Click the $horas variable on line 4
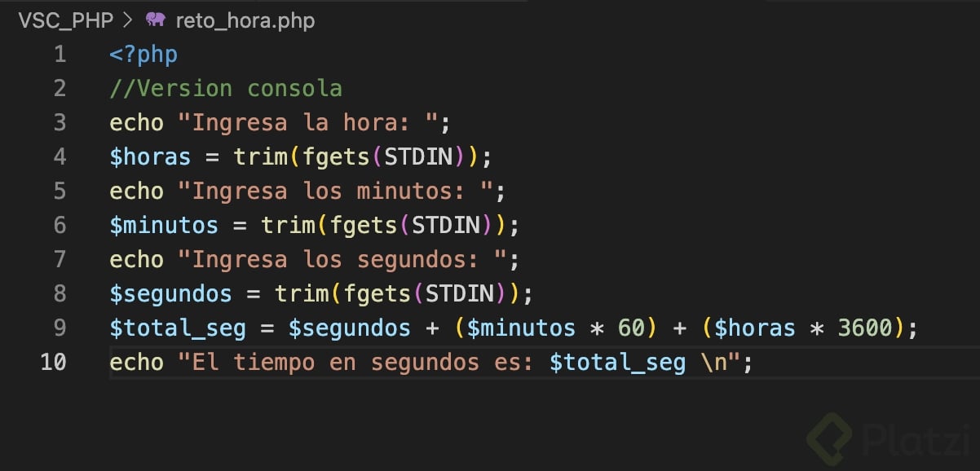This screenshot has width=980, height=471. click(x=150, y=156)
